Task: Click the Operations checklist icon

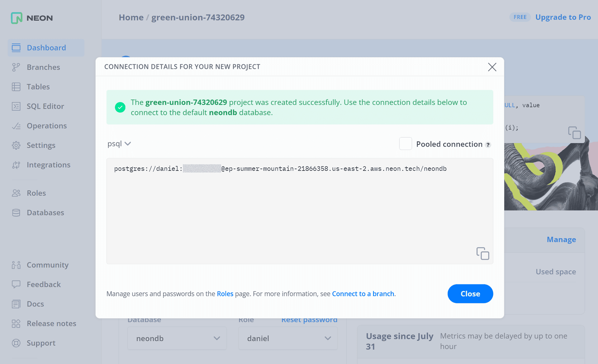Action: coord(16,126)
